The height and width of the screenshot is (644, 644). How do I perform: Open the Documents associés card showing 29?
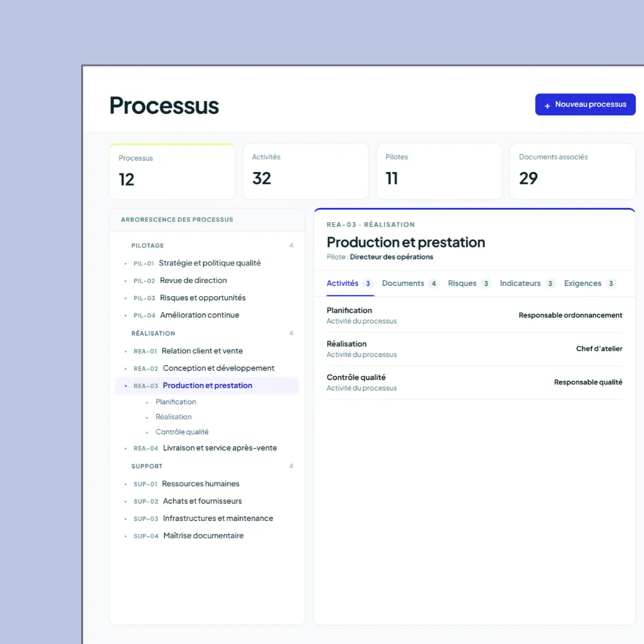(x=572, y=171)
